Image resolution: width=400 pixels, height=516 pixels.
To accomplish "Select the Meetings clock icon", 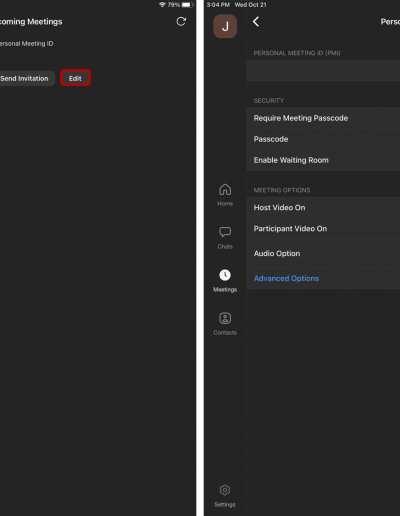I will [x=225, y=275].
